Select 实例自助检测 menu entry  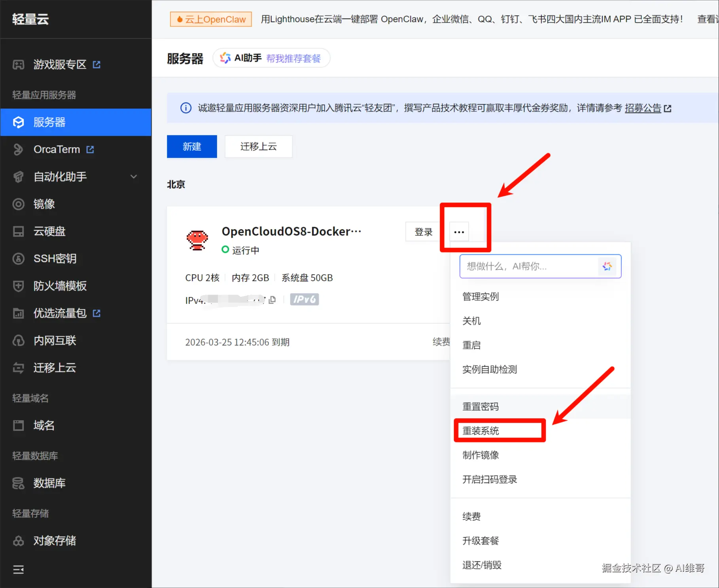click(x=540, y=370)
